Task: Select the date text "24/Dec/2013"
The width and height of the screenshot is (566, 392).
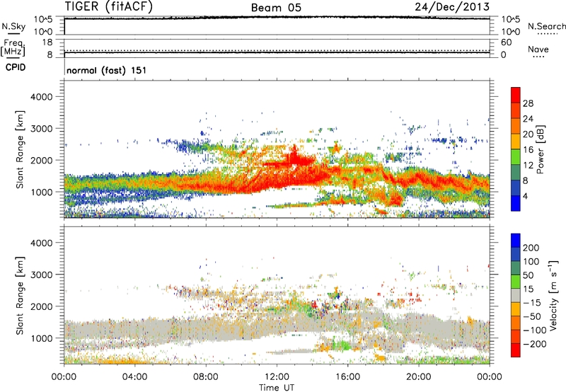Action: click(452, 6)
